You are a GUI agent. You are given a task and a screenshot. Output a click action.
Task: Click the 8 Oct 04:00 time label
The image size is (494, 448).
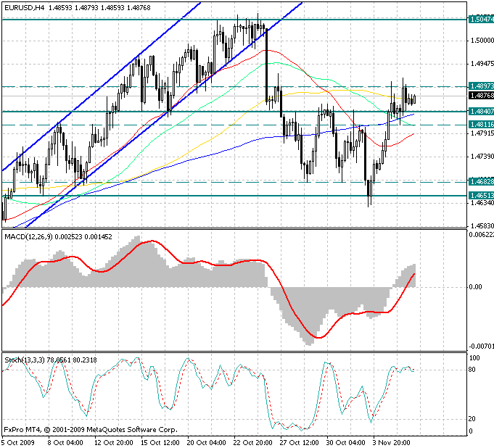point(65,442)
